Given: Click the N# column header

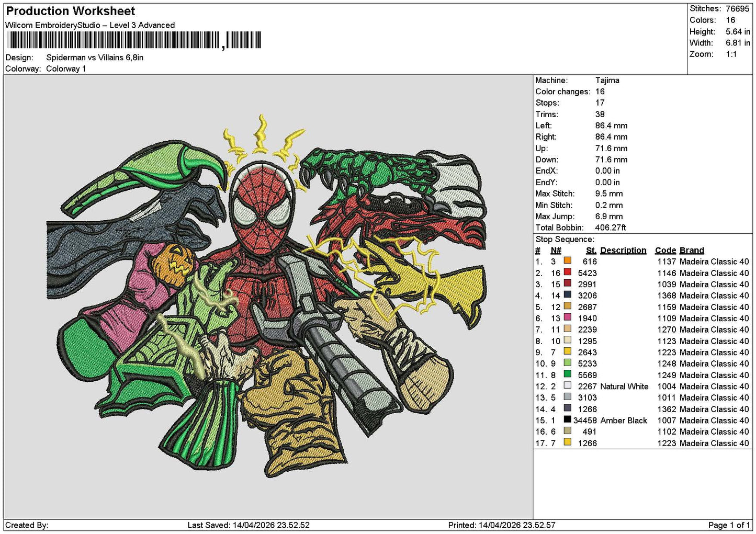Looking at the screenshot, I should [556, 251].
